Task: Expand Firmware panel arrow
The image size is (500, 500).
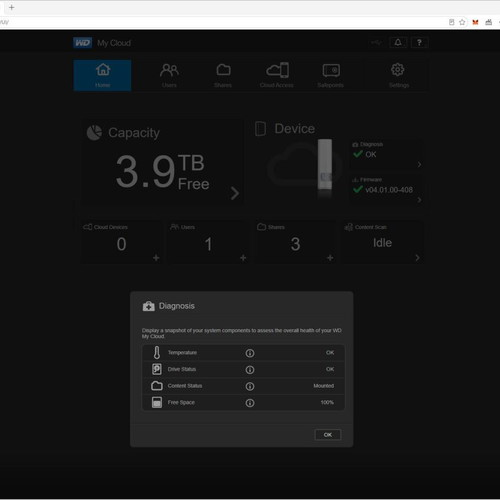Action: 419,200
